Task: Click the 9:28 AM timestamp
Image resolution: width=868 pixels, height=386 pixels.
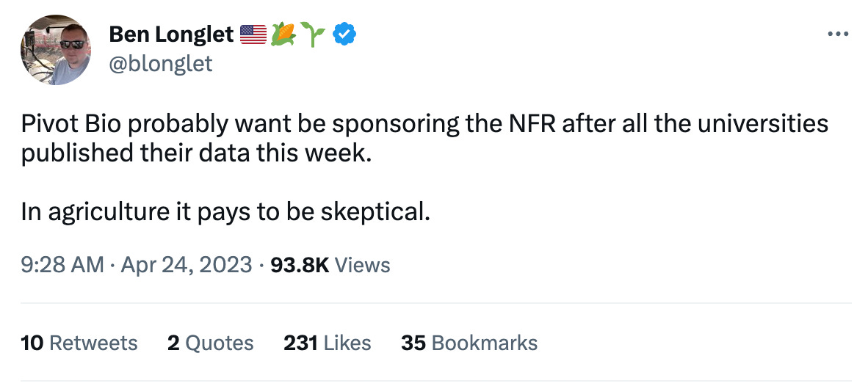Action: click(62, 264)
